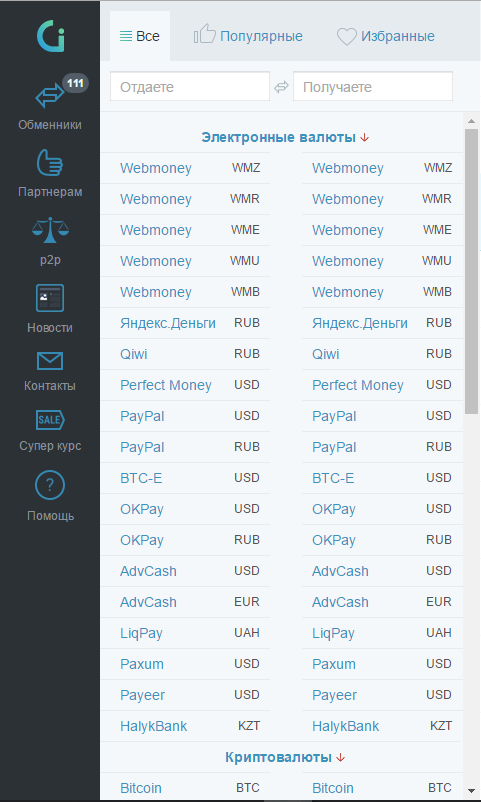Open the Помощь question mark icon
481x802 pixels.
coord(50,485)
